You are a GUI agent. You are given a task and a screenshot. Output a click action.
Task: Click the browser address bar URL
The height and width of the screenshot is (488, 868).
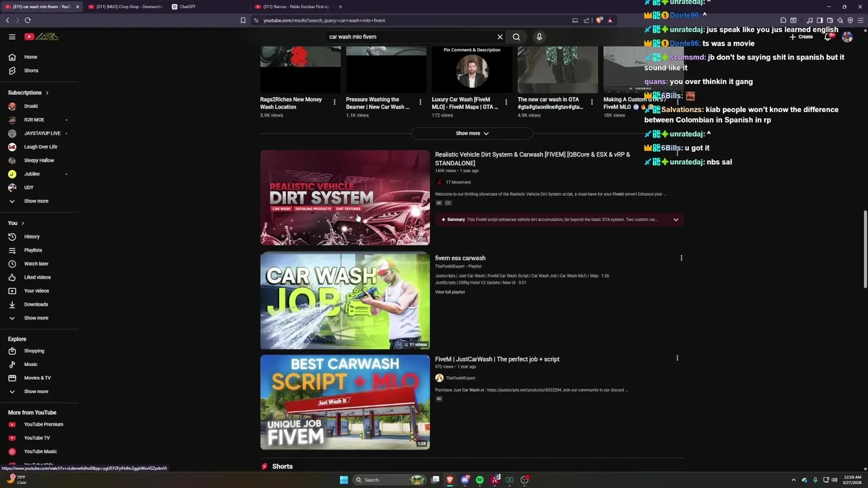point(324,20)
